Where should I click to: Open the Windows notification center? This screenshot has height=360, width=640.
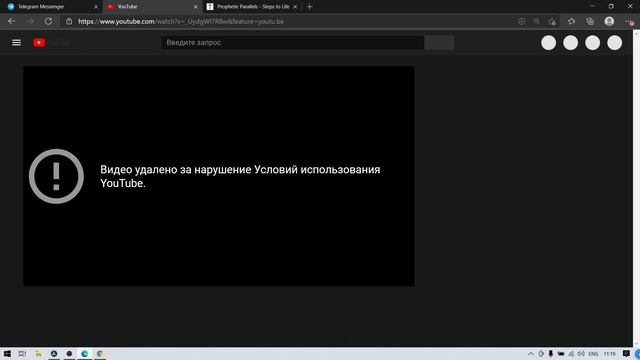coord(626,353)
